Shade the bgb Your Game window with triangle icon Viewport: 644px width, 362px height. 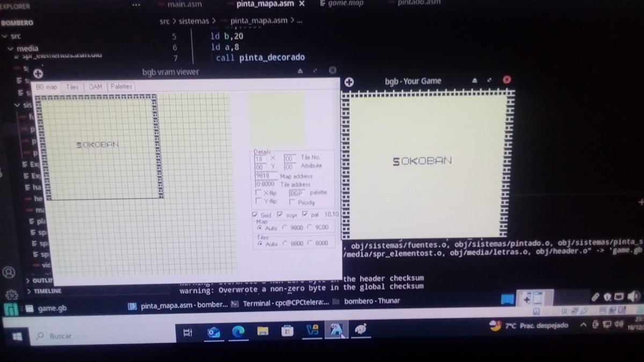pyautogui.click(x=474, y=80)
